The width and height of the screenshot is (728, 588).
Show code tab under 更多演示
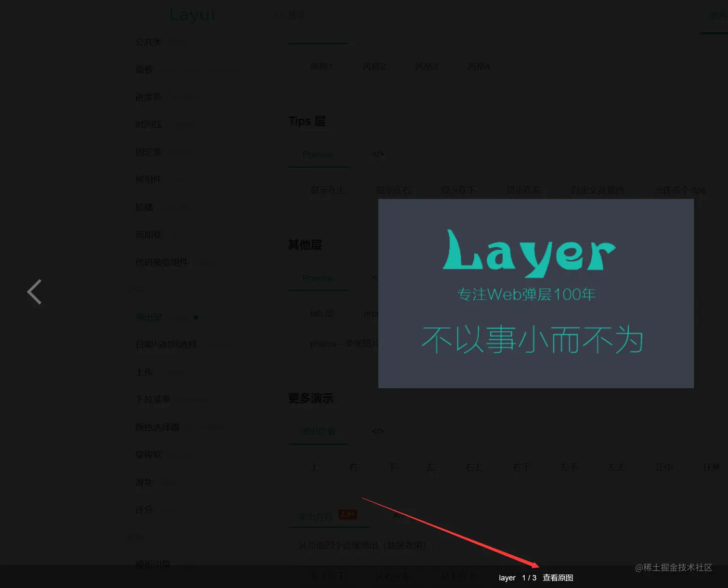point(378,431)
